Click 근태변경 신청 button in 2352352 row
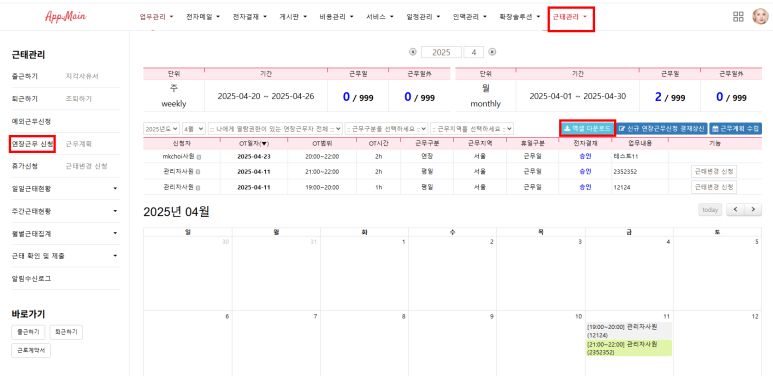The image size is (773, 376). [714, 171]
